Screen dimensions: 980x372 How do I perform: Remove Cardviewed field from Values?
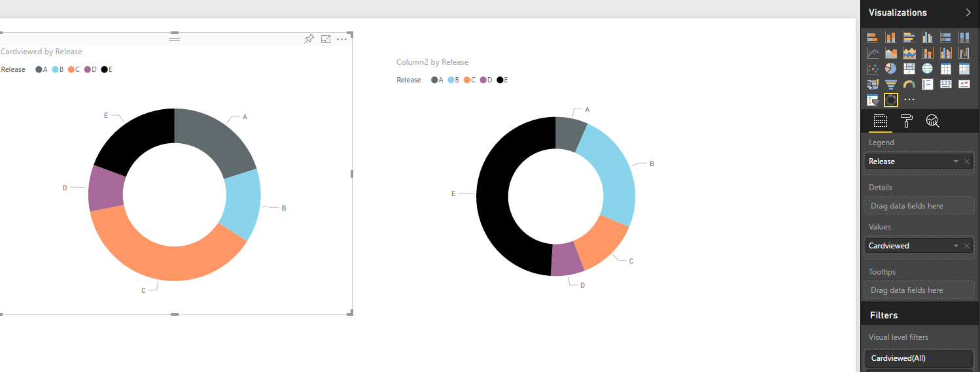(x=967, y=246)
